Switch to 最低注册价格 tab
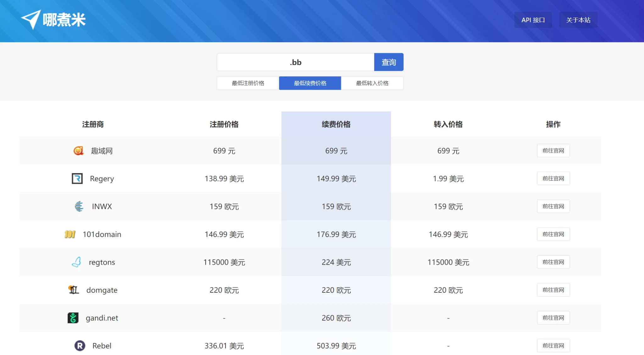This screenshot has height=355, width=644. tap(248, 83)
